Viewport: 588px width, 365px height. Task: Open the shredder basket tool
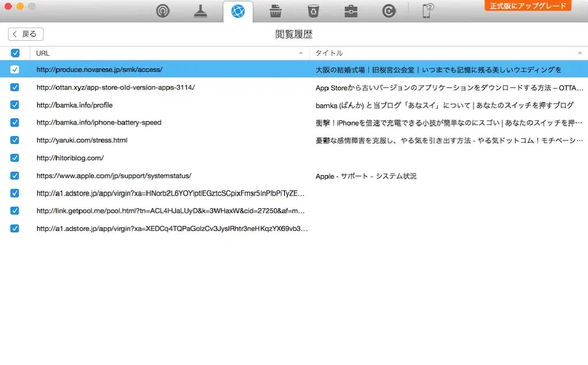275,11
